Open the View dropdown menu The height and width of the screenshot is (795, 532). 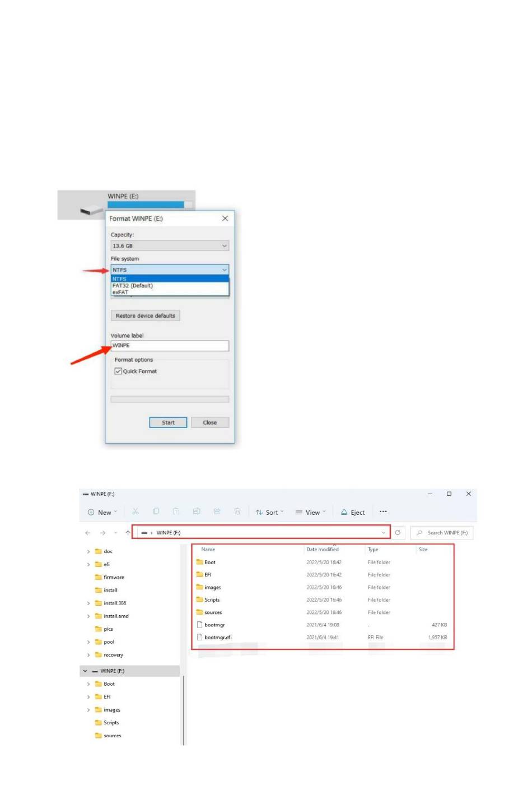coord(310,512)
